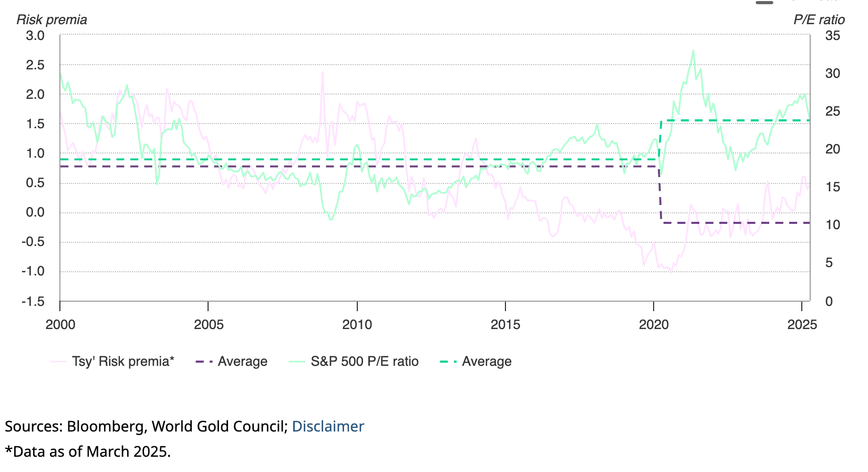Click the 2008 risk premia spike
This screenshot has height=472, width=868.
point(322,73)
